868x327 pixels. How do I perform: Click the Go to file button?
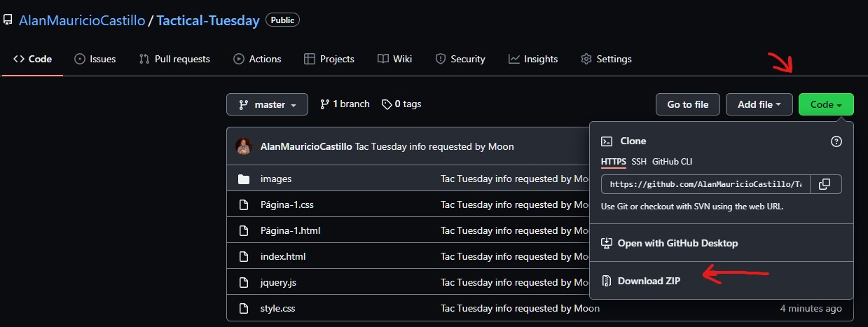click(x=688, y=104)
